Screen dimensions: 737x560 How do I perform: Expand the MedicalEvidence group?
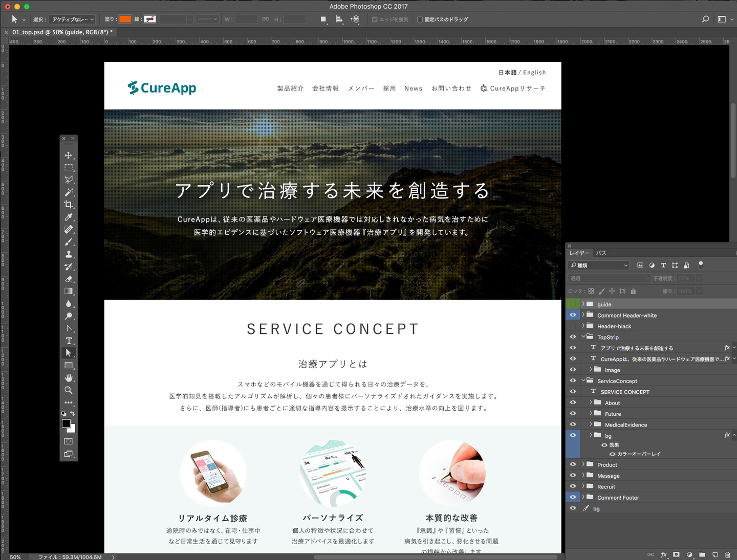pyautogui.click(x=591, y=424)
